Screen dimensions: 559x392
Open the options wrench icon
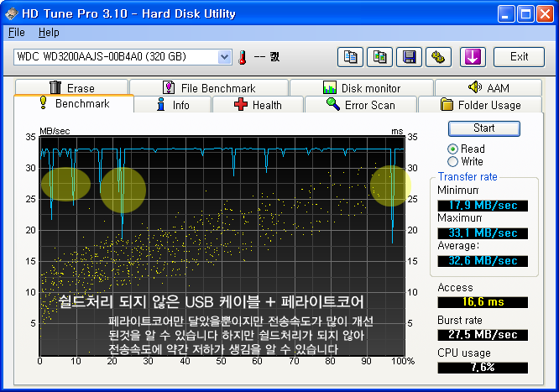coord(438,57)
